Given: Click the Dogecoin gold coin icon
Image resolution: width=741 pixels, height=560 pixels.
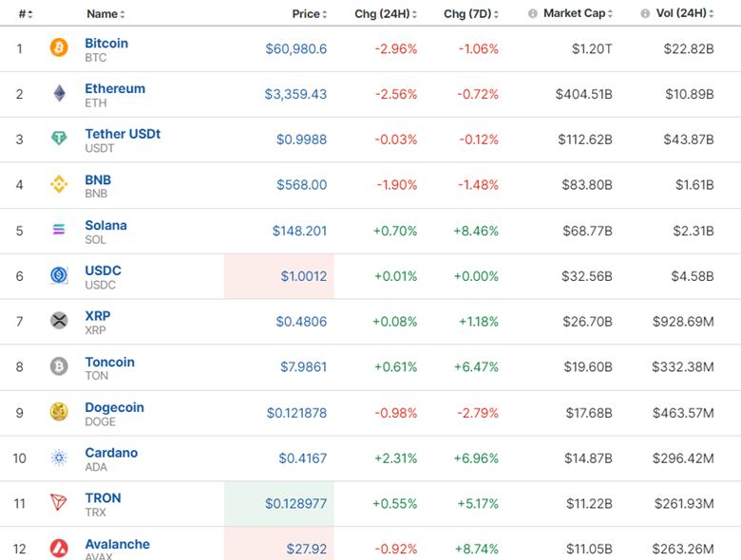Looking at the screenshot, I should [59, 412].
